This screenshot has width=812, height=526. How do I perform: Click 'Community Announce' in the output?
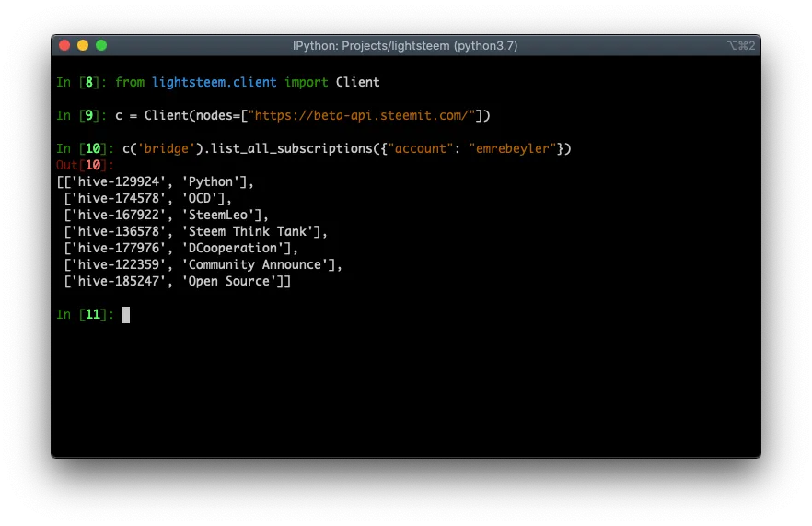(x=255, y=264)
